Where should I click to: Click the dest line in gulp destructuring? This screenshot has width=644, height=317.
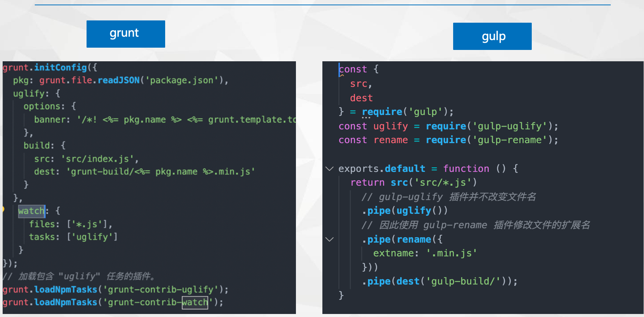[362, 98]
